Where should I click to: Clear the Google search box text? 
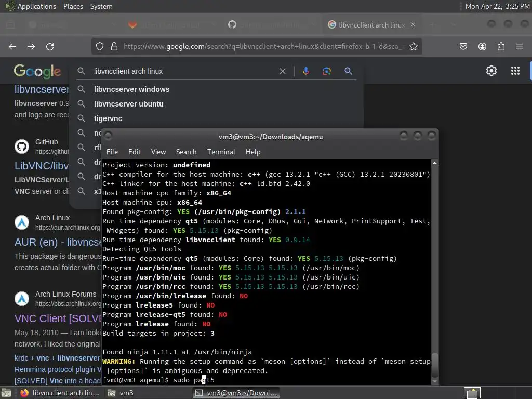tap(282, 71)
